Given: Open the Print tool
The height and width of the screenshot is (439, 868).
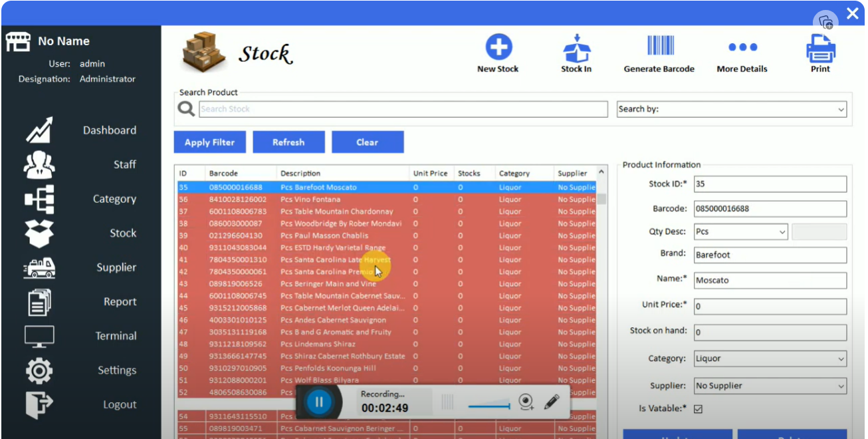Looking at the screenshot, I should (820, 52).
